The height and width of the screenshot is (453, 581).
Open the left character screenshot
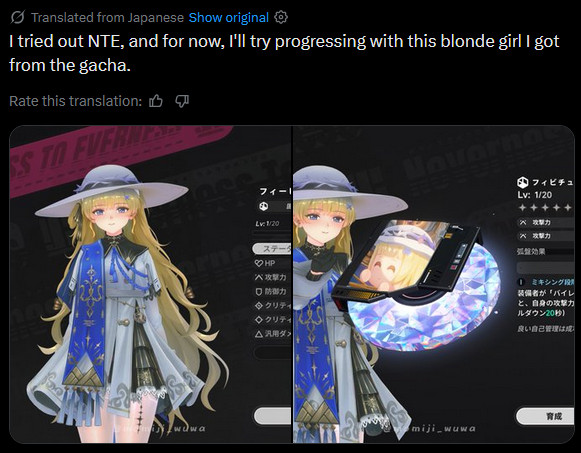[x=150, y=284]
